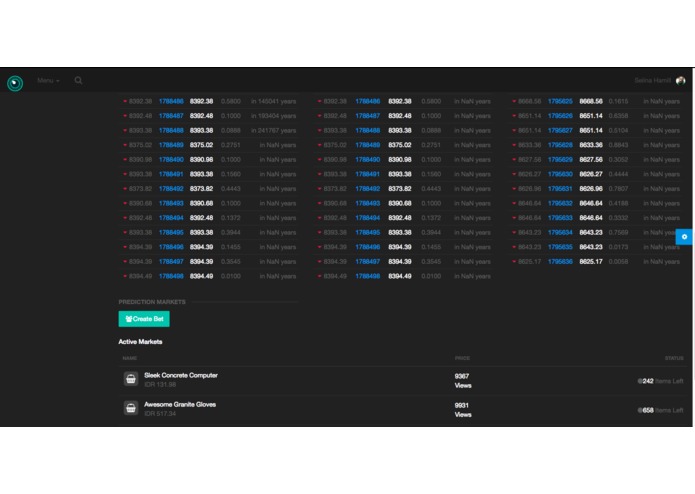This screenshot has height=494, width=695.
Task: Click basket icon for Awesome Granite Gloves
Action: point(131,408)
